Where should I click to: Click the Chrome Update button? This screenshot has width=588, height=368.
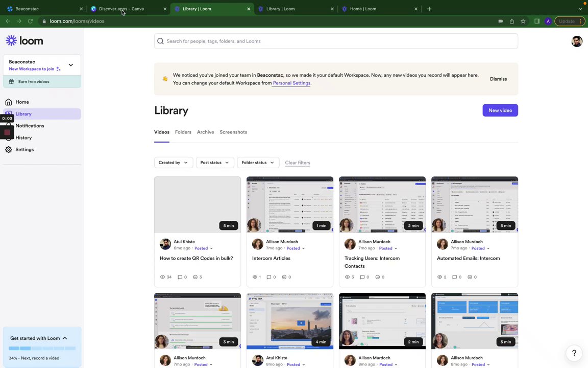pos(570,21)
